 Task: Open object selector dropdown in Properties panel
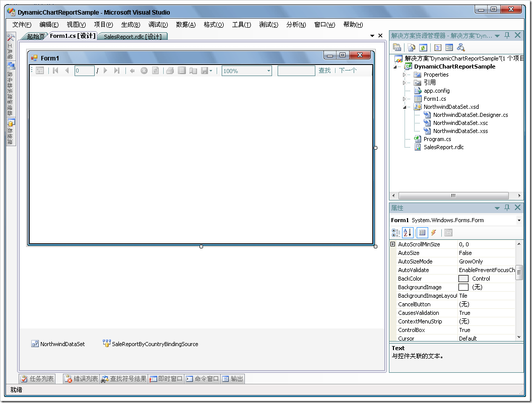(519, 220)
